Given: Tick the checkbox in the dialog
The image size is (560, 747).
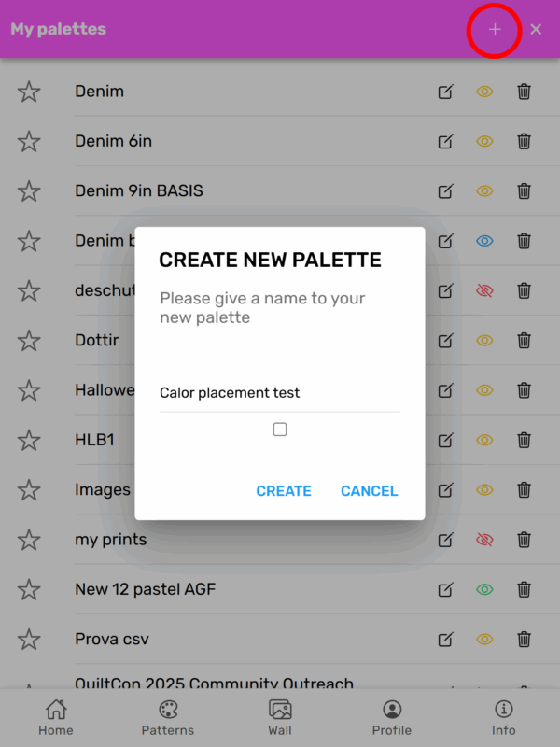Looking at the screenshot, I should tap(280, 430).
